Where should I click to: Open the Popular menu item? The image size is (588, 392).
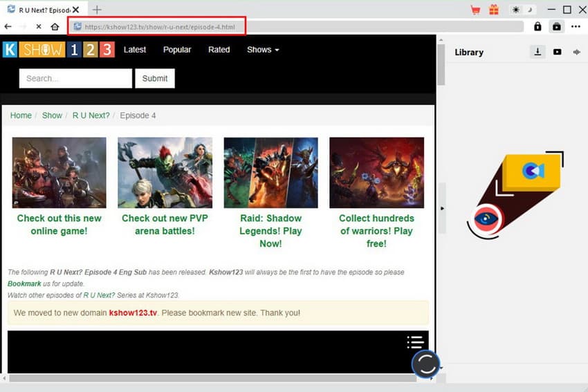point(177,50)
